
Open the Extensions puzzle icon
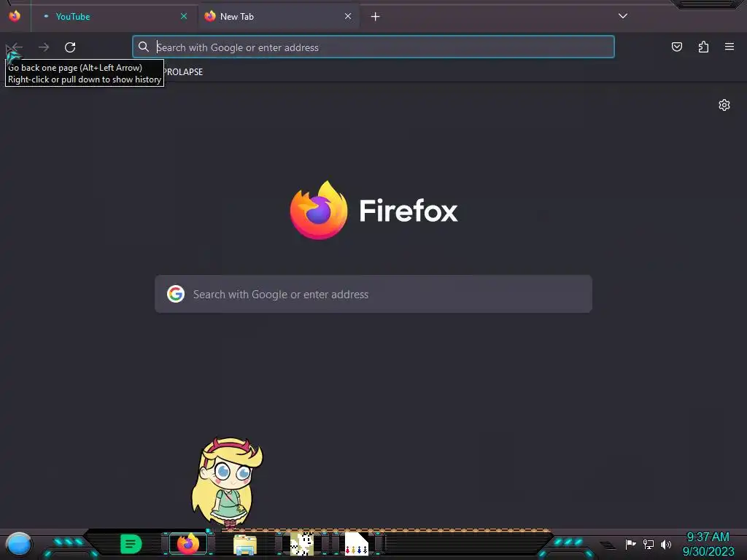[703, 47]
